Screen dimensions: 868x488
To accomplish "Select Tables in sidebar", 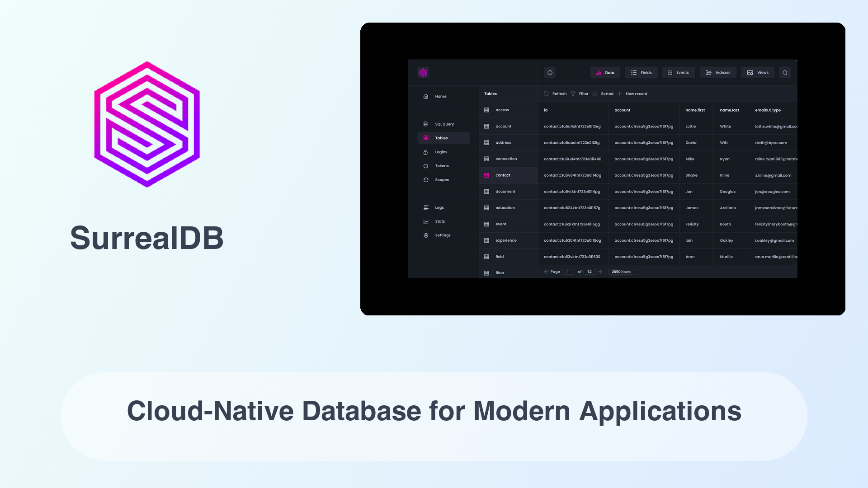I will pos(443,138).
